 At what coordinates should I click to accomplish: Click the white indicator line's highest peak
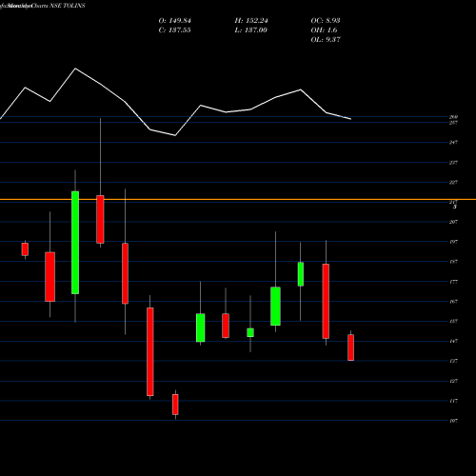point(75,69)
